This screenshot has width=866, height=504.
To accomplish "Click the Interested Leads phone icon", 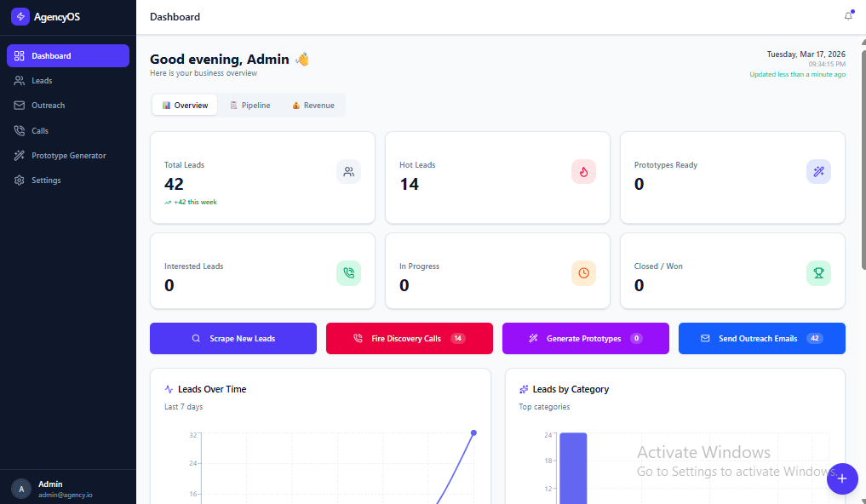I will pyautogui.click(x=348, y=273).
